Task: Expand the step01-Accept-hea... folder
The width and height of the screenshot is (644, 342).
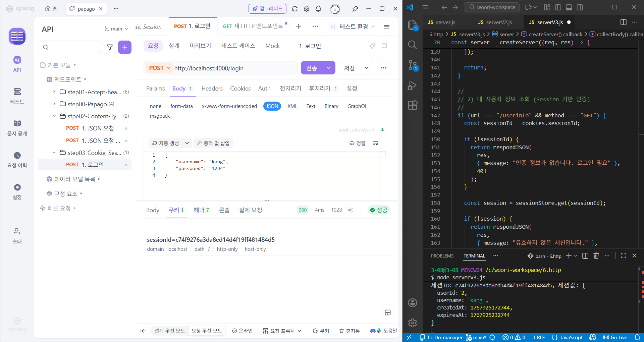Action: 54,92
